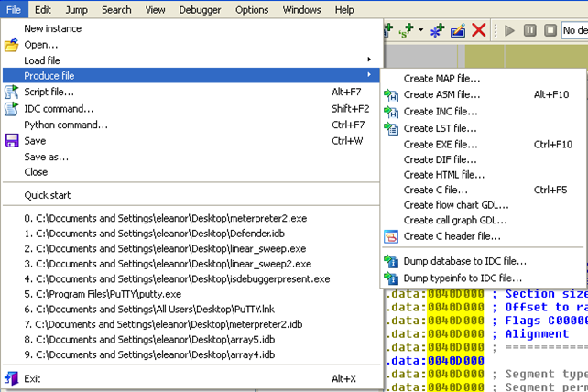The image size is (588, 392).
Task: Click the Open folder icon in File menu
Action: pos(12,44)
